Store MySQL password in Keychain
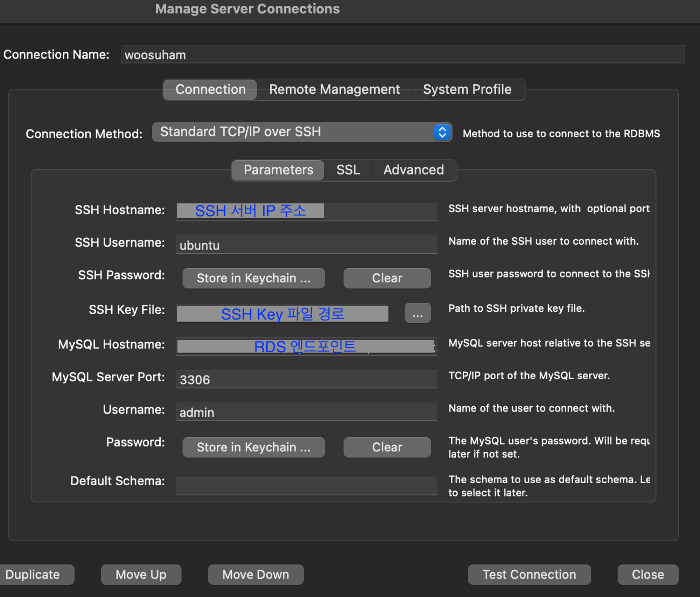This screenshot has width=700, height=597. pyautogui.click(x=253, y=447)
